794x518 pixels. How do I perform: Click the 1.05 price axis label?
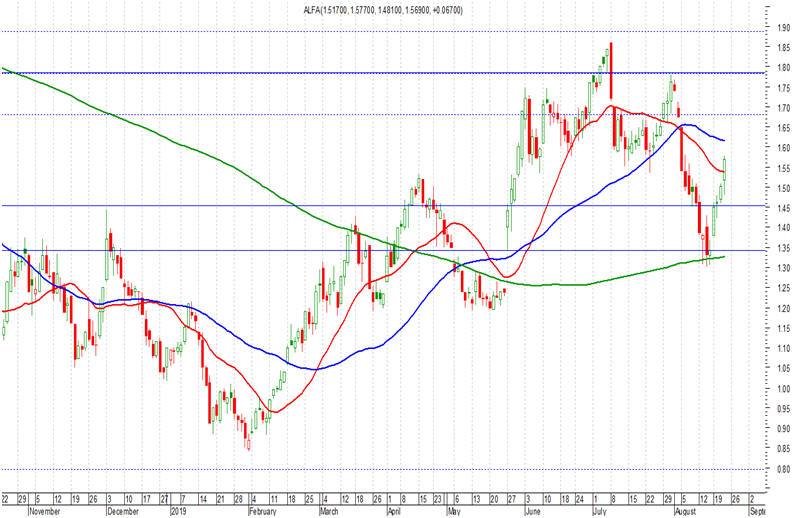[x=784, y=369]
